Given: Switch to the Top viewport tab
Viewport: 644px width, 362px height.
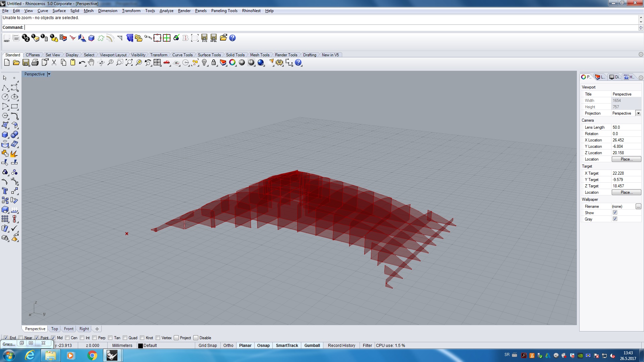Looking at the screenshot, I should [x=55, y=329].
